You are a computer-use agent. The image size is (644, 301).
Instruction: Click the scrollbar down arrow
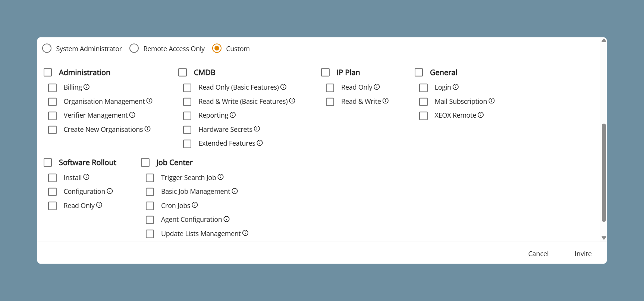click(604, 238)
